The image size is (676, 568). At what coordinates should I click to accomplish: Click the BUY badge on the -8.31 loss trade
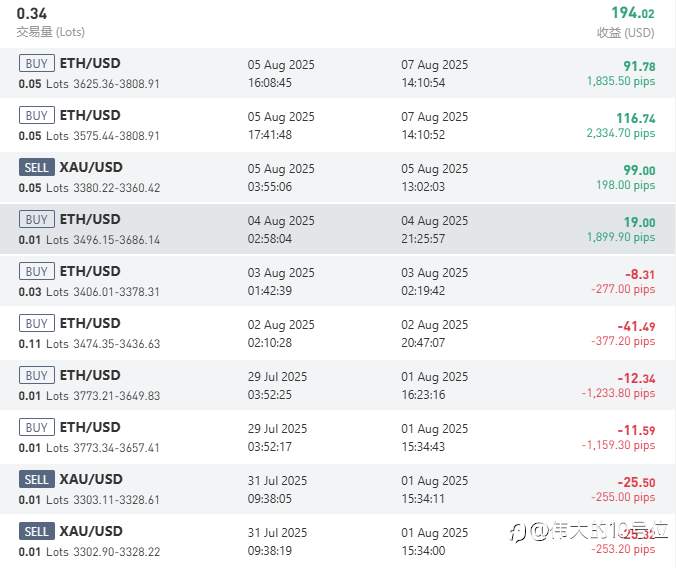pos(36,271)
